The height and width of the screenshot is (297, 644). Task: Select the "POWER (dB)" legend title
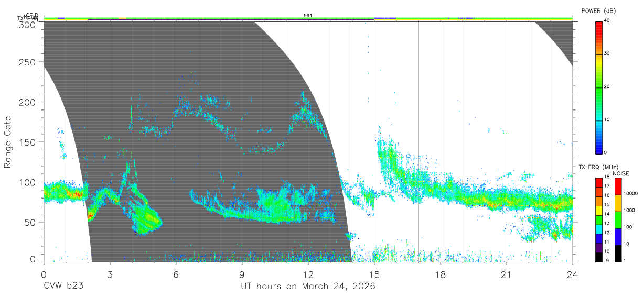point(598,11)
